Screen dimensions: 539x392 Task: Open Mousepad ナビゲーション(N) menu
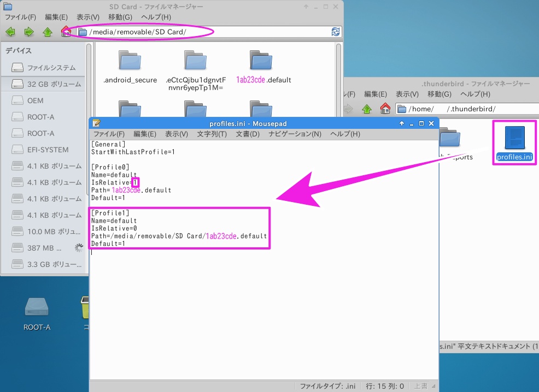295,134
